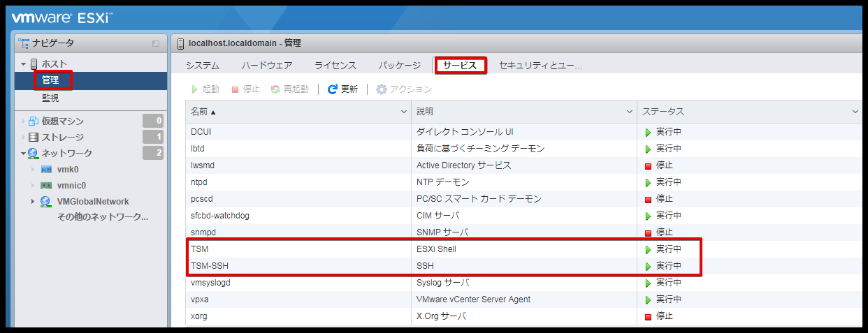The height and width of the screenshot is (333, 868).
Task: Switch to the System (システム) tab
Action: coord(202,66)
